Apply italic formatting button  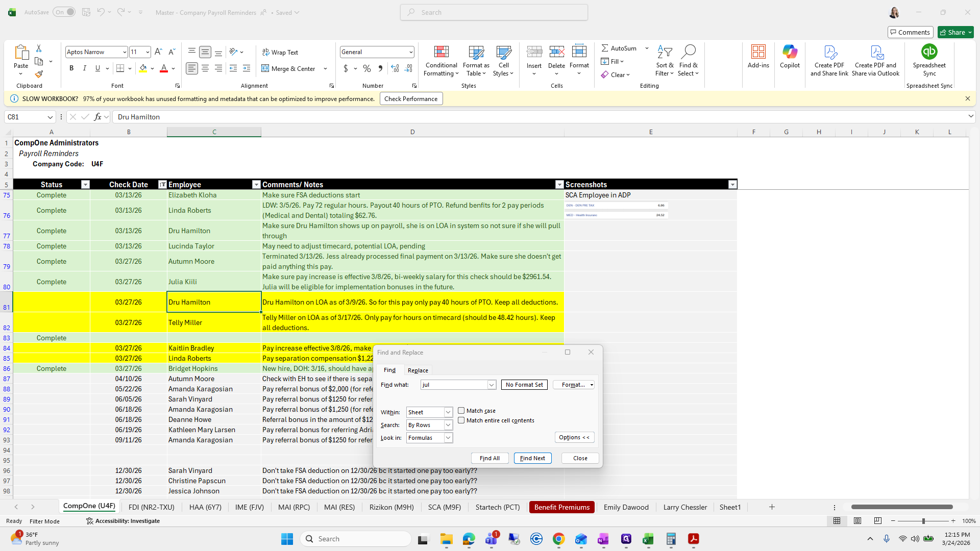[85, 68]
